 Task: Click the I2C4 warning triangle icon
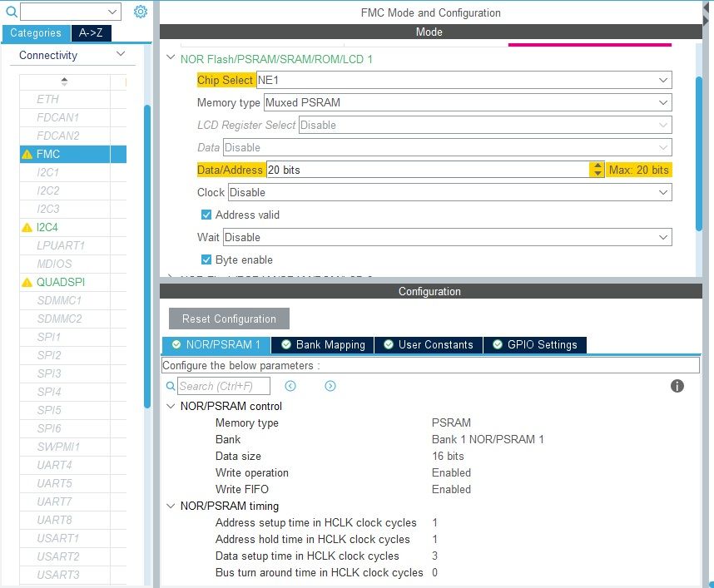click(x=27, y=227)
